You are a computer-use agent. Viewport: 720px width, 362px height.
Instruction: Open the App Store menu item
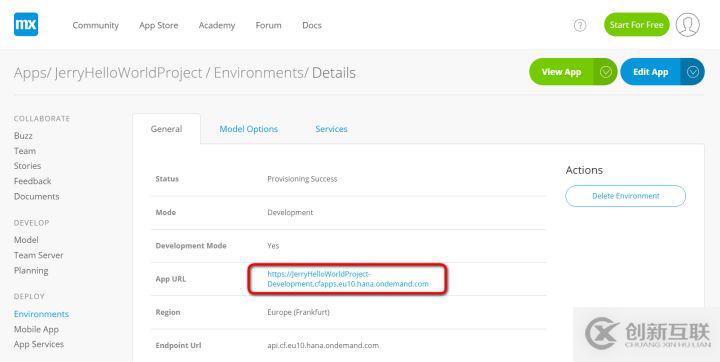coord(158,25)
